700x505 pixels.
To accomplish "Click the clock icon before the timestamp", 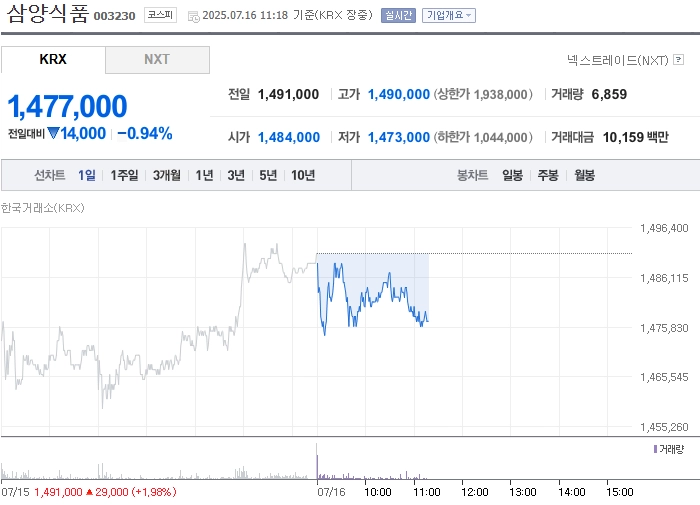I will tap(193, 17).
